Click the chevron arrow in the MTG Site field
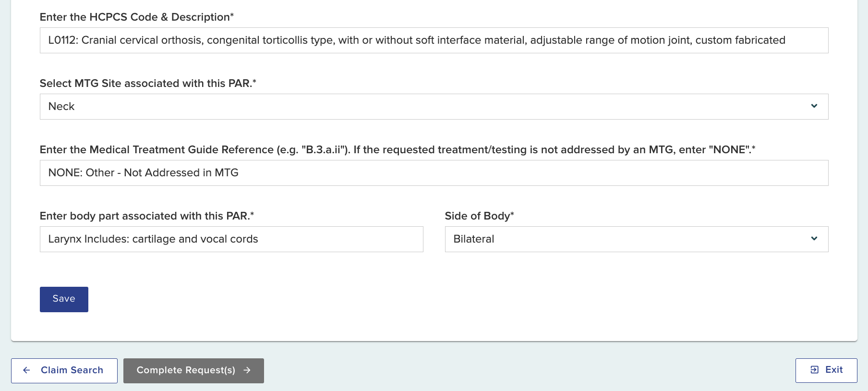The image size is (868, 391). [814, 106]
